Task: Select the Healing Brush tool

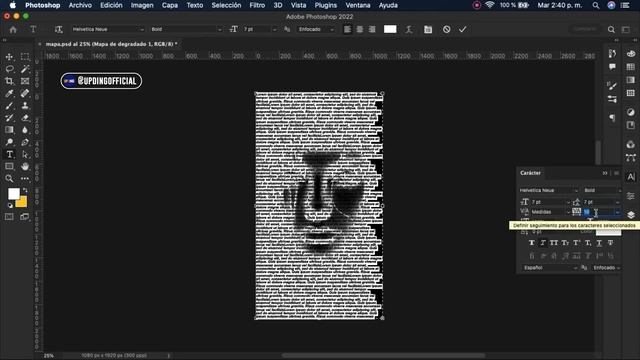Action: coord(25,93)
